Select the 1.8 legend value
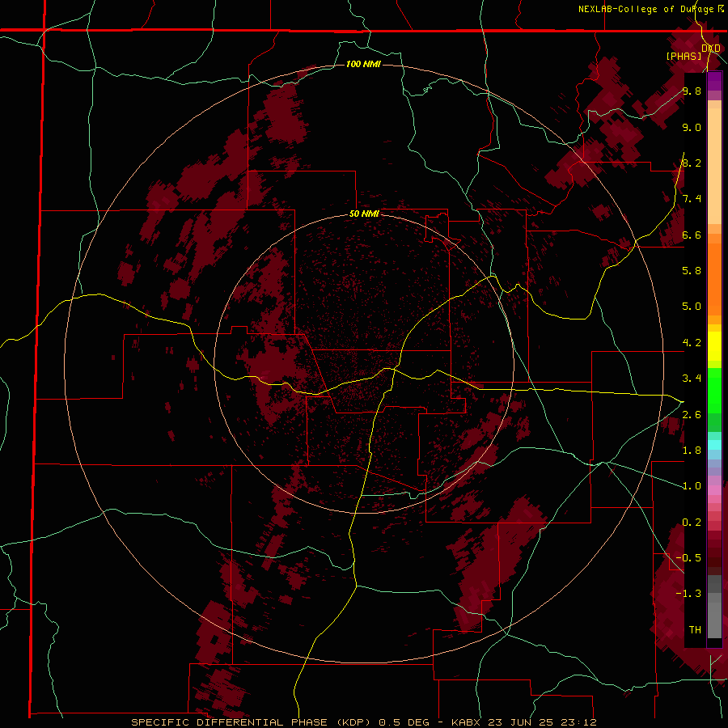Viewport: 728px width, 728px height. pyautogui.click(x=692, y=451)
